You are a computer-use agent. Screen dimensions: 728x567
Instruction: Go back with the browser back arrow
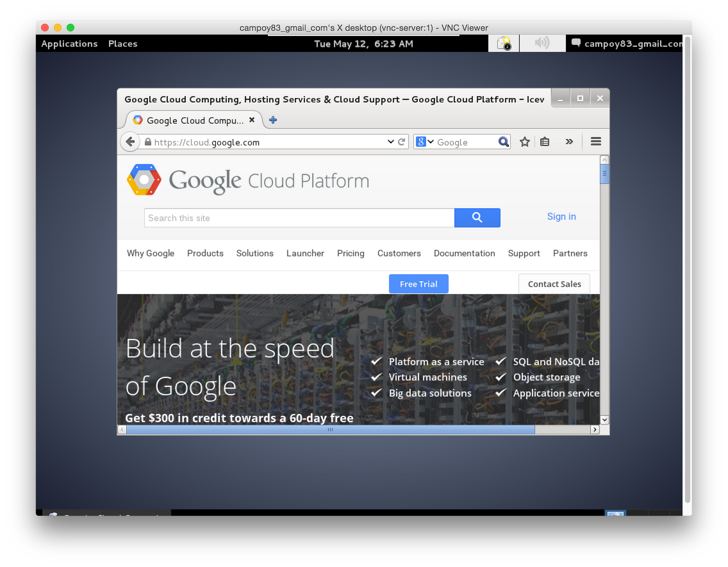click(130, 142)
